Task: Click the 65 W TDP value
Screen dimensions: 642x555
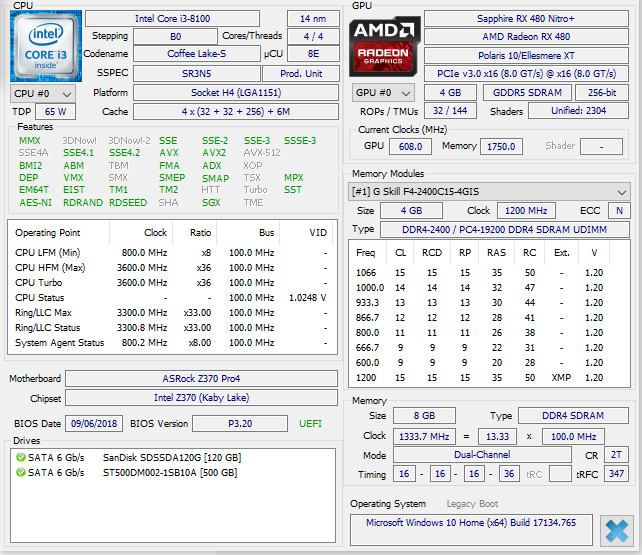Action: click(55, 112)
